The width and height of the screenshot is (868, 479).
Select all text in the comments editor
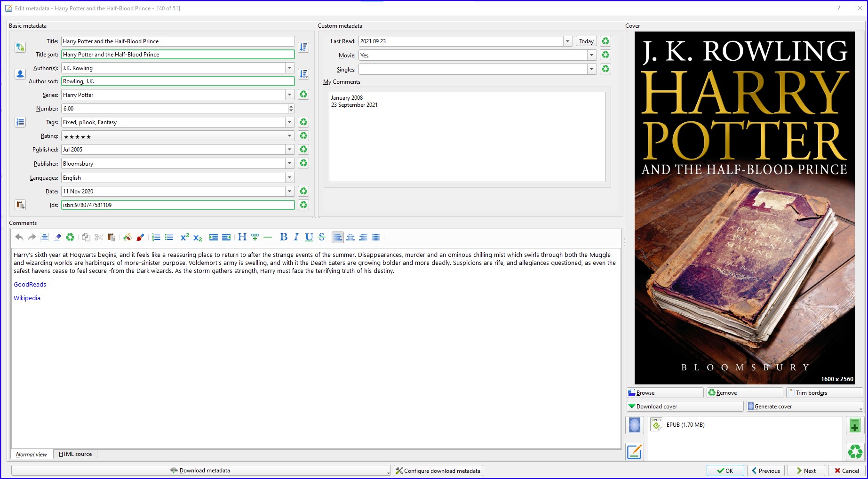[45, 237]
